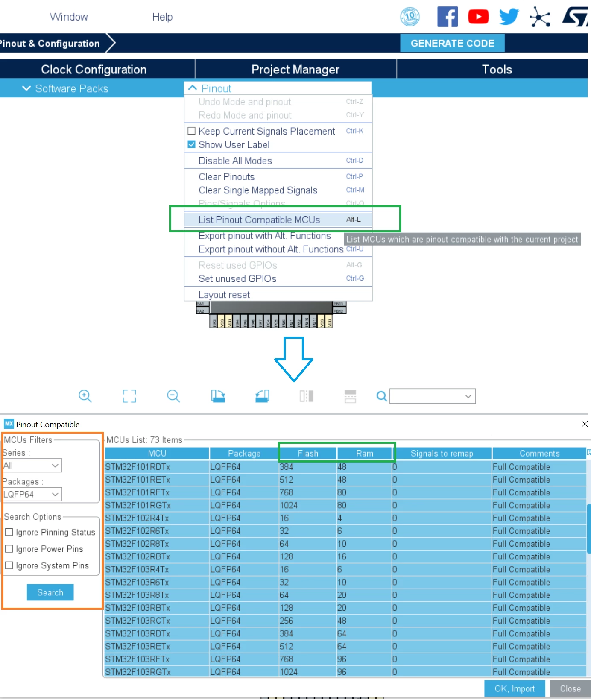
Task: Select the STM32F103RCTx row
Action: tap(345, 621)
